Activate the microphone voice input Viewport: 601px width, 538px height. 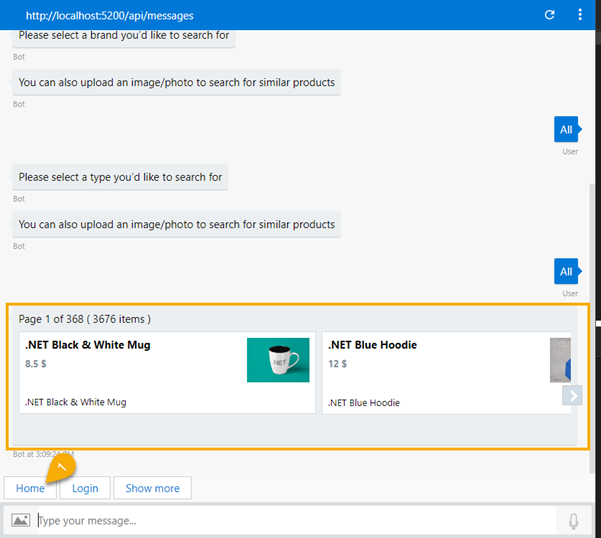(573, 521)
